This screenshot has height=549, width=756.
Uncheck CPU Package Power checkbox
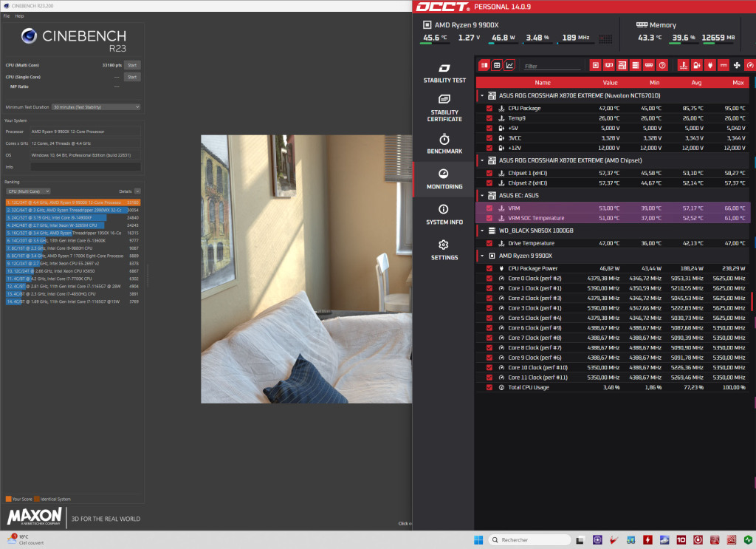click(489, 268)
